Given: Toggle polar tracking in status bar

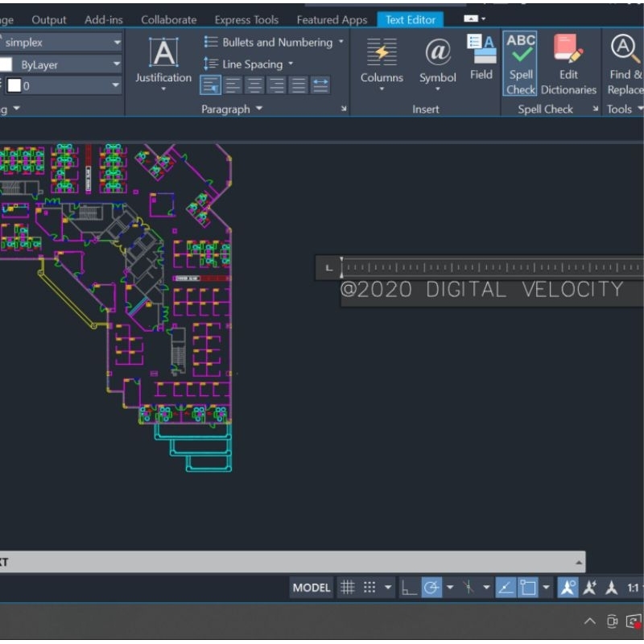Looking at the screenshot, I should [x=431, y=588].
